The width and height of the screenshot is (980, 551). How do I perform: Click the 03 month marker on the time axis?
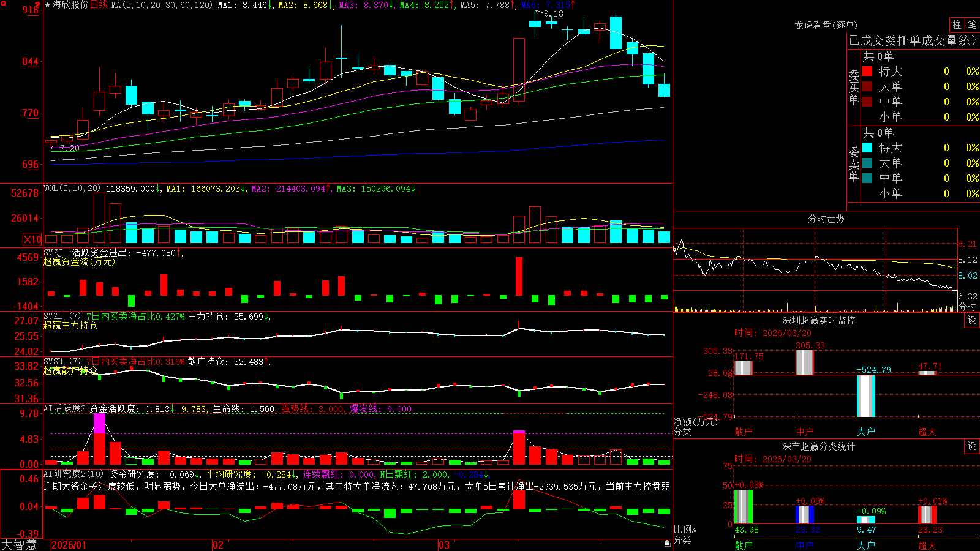[x=444, y=545]
